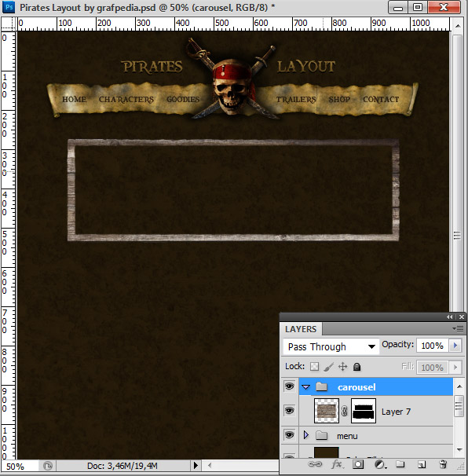Viewport: 468px width, 476px height.
Task: Open the Layers panel options menu
Action: 458,328
